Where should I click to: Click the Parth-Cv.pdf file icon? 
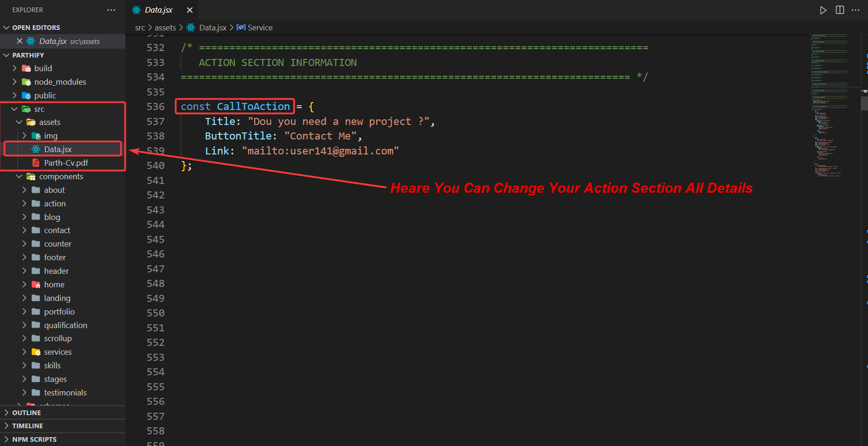36,163
